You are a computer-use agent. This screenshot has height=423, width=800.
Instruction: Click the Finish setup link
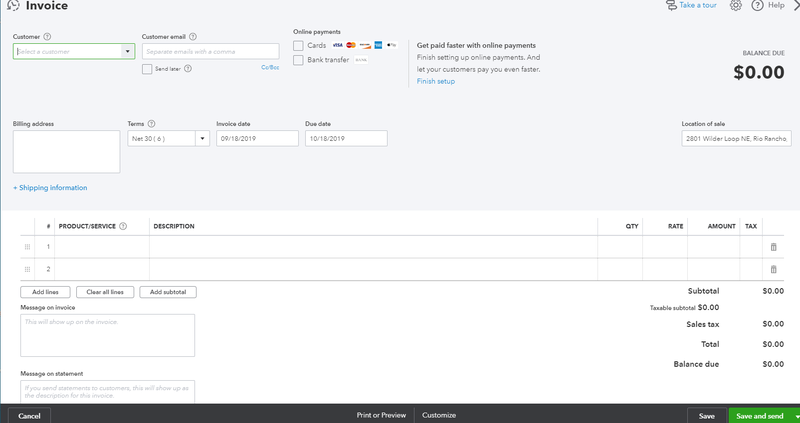click(436, 81)
